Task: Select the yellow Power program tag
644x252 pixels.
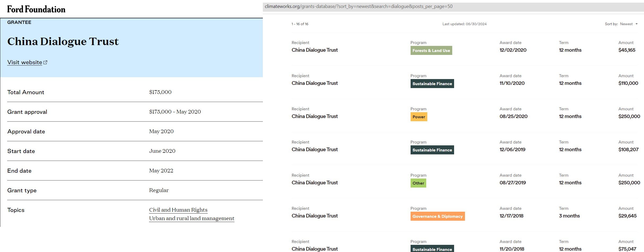Action: tap(419, 117)
